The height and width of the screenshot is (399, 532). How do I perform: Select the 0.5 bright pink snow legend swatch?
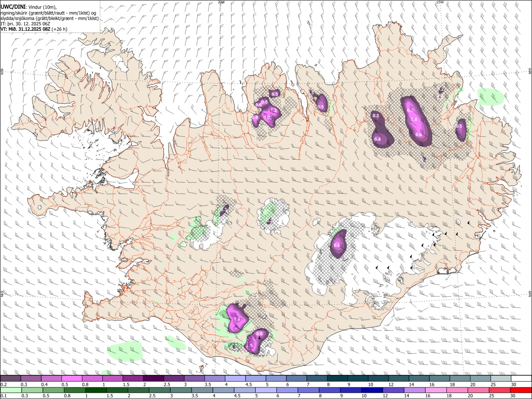[71, 379]
